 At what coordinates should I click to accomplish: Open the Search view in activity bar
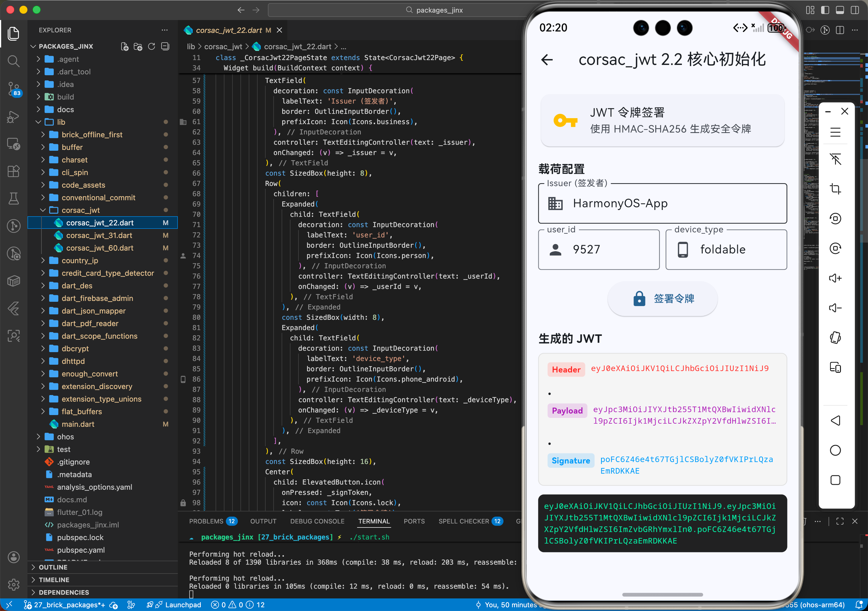click(14, 61)
